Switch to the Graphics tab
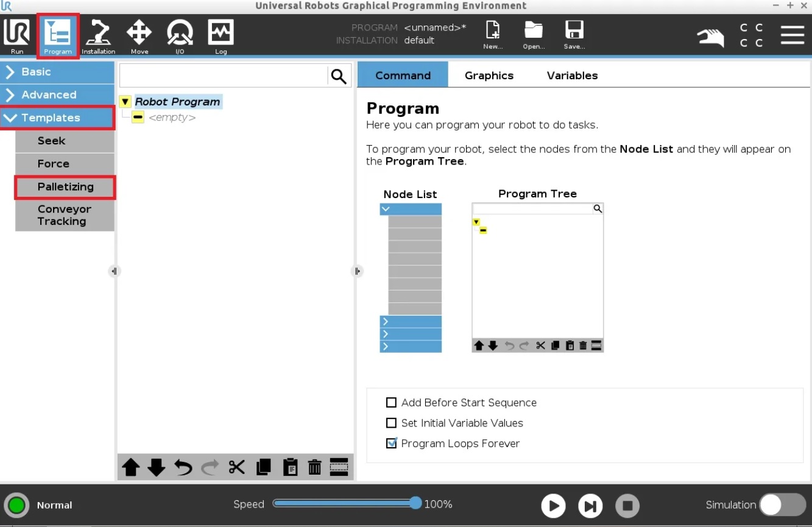Viewport: 812px width, 527px height. [x=489, y=75]
